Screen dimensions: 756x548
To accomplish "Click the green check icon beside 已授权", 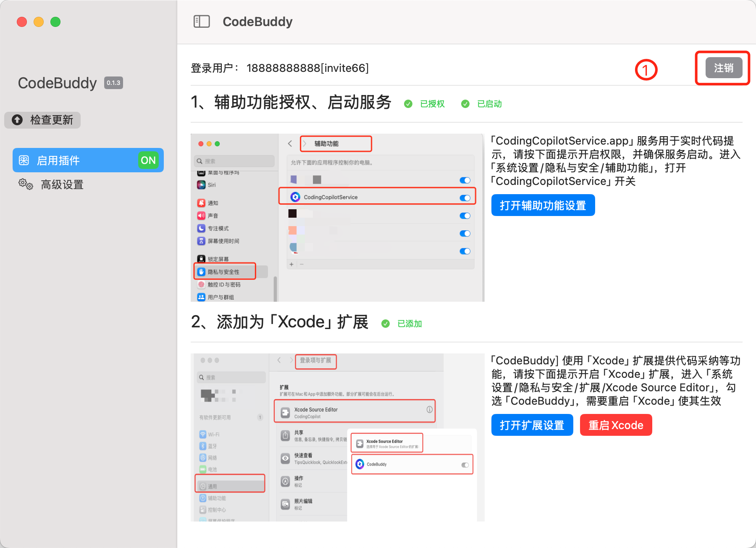I will (x=408, y=104).
